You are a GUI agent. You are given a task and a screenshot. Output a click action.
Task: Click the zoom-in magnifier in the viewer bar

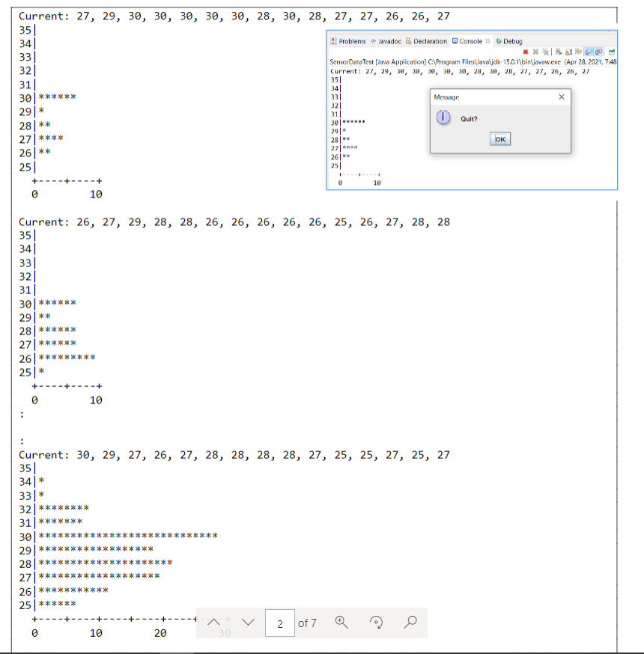(340, 623)
